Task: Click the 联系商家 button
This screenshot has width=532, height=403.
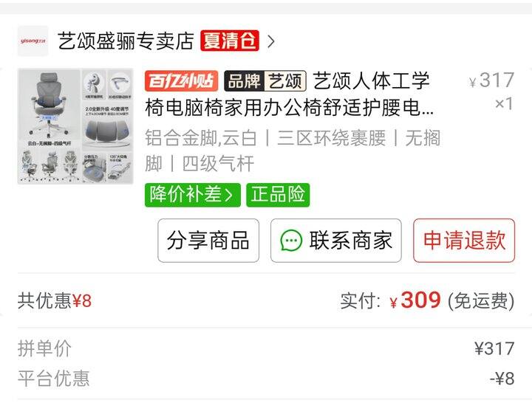Action: 336,241
